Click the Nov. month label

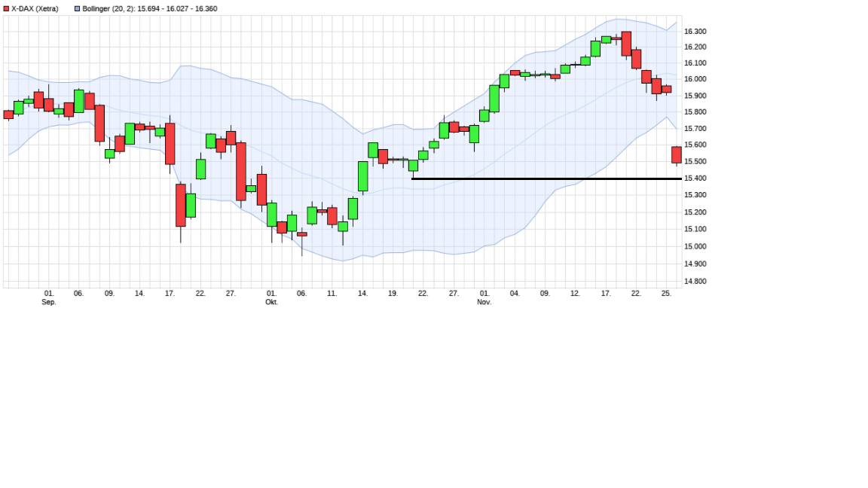(485, 302)
